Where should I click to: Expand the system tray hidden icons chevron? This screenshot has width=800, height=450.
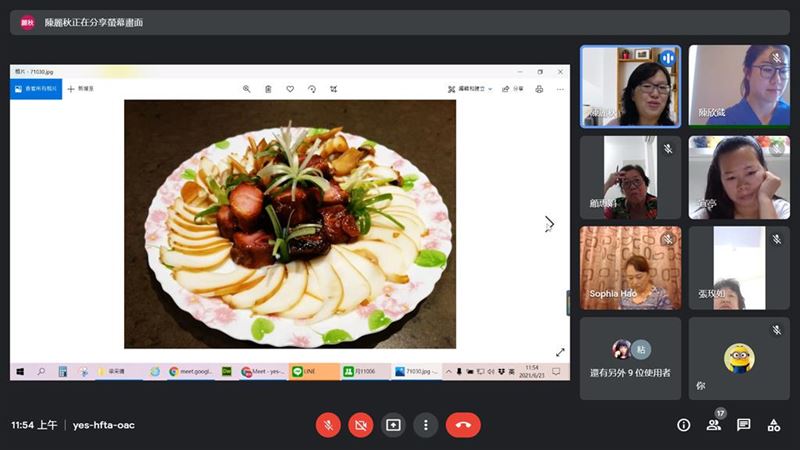tap(448, 371)
